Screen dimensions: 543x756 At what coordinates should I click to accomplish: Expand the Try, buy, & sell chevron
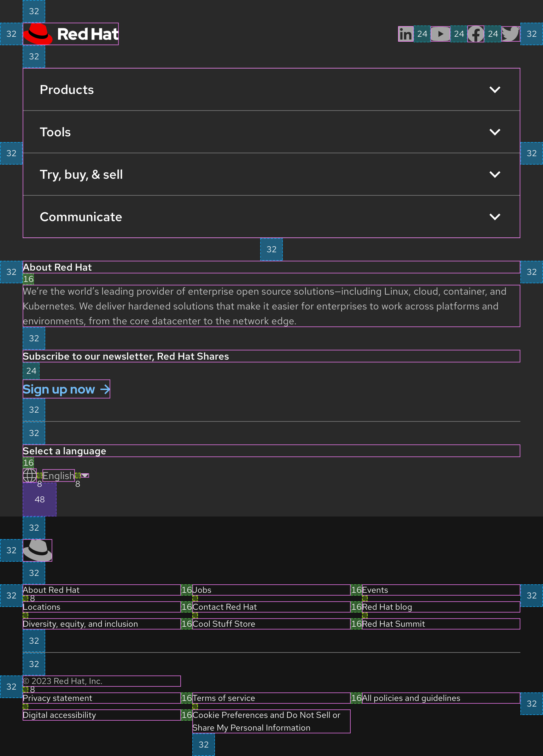(x=495, y=175)
